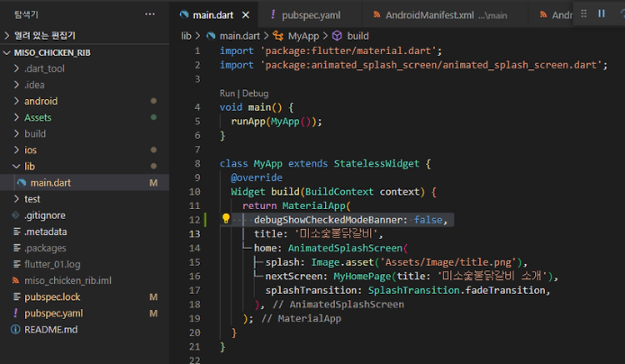Click the MyApp class breadcrumb
The width and height of the screenshot is (625, 364).
coord(303,37)
